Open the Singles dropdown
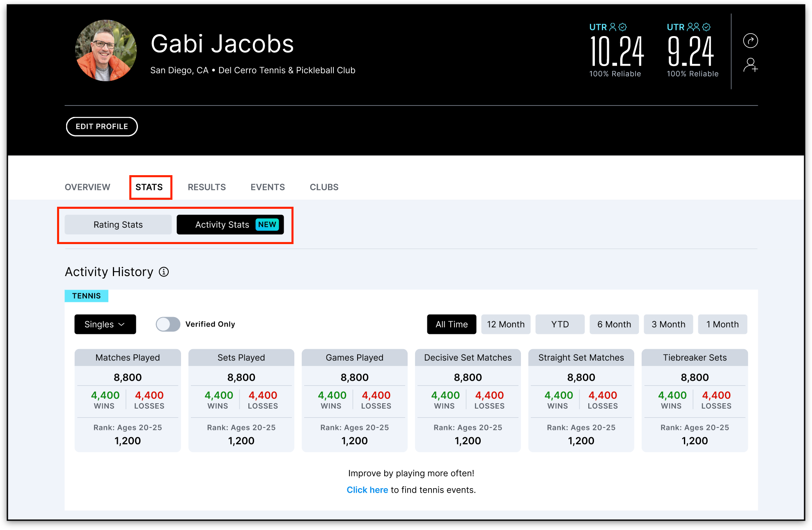Viewport: 812px width, 530px height. [105, 324]
